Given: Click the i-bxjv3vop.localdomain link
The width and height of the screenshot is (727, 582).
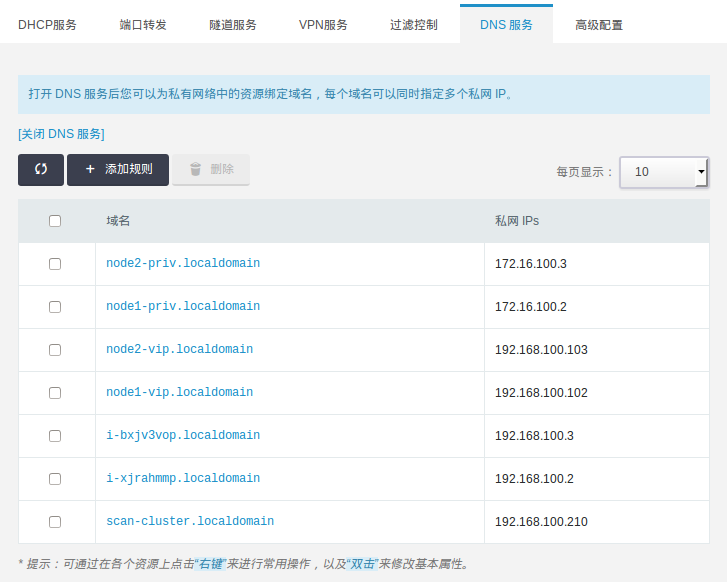Looking at the screenshot, I should (183, 436).
